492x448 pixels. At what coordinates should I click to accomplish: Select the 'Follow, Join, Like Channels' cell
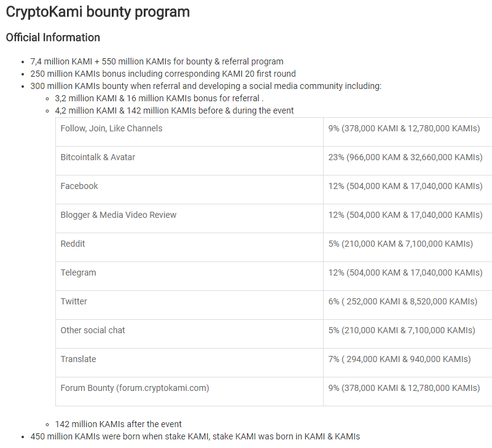coord(189,132)
